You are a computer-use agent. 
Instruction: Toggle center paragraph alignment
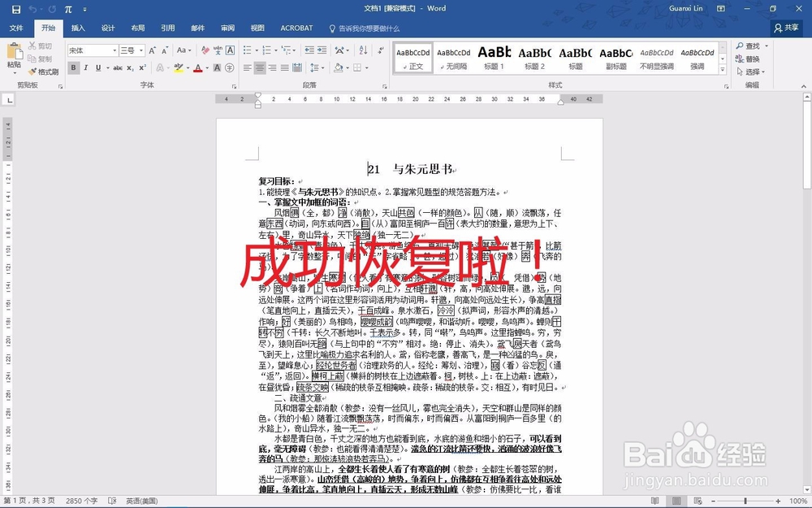tap(261, 68)
